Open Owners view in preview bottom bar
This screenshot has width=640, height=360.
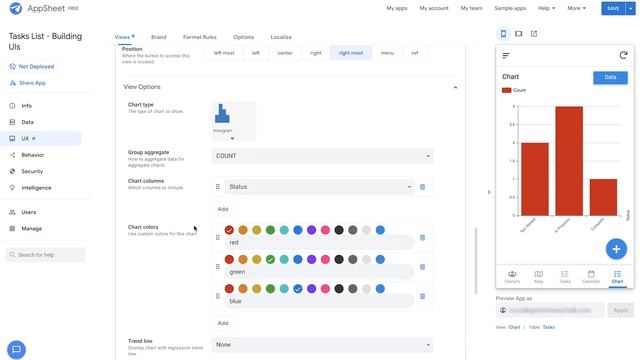coord(512,277)
